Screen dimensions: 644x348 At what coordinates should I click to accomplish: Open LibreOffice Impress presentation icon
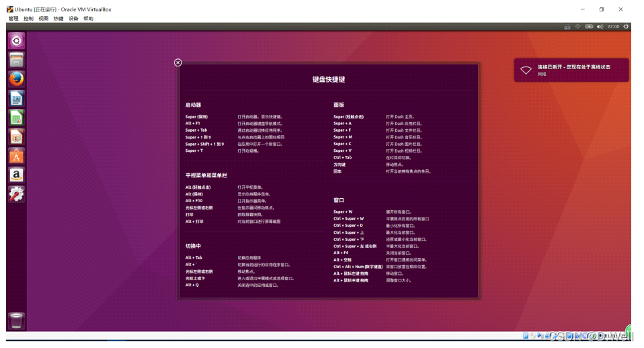pos(16,137)
